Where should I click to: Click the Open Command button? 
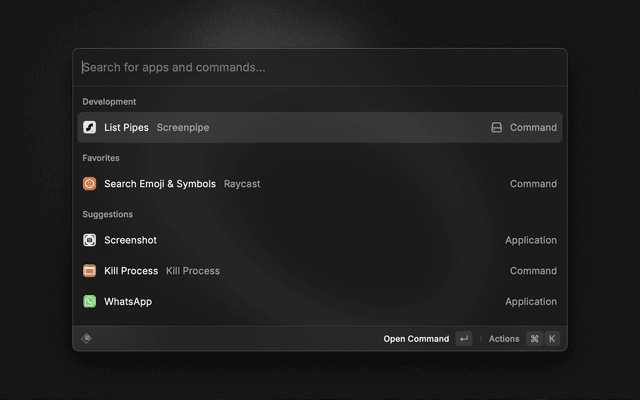416,339
